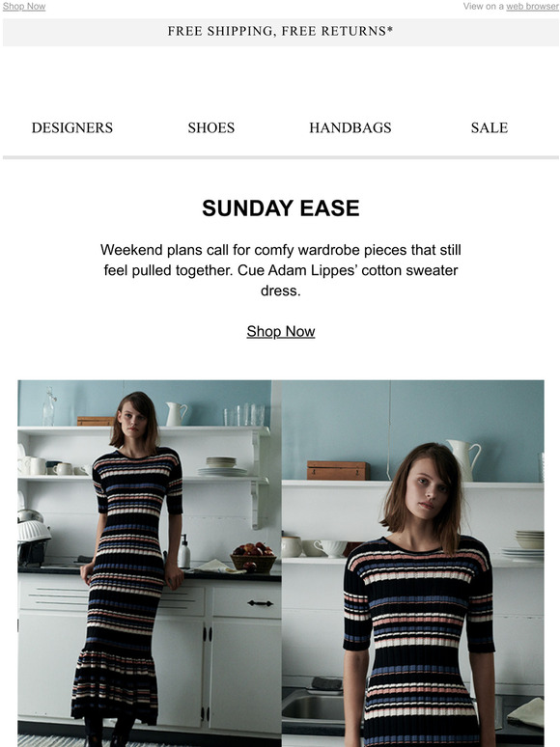Click the Adam Lippes sweater dress paragraph
Viewport: 560px width, 747px height.
[x=280, y=270]
